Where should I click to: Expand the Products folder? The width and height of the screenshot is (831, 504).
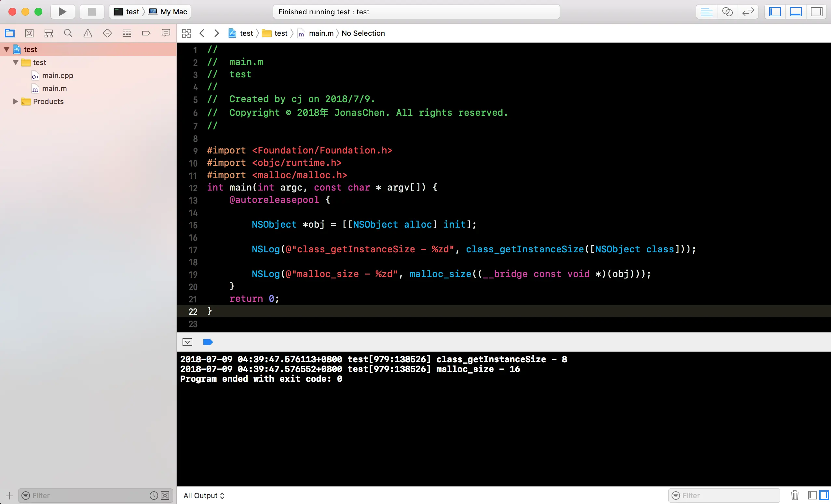click(15, 101)
